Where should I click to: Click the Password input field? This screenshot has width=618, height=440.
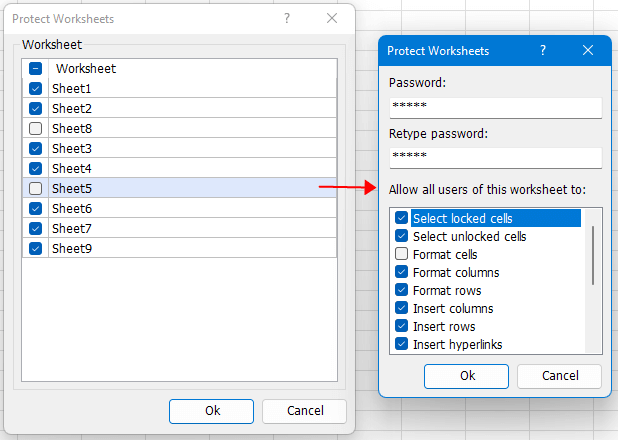[496, 107]
